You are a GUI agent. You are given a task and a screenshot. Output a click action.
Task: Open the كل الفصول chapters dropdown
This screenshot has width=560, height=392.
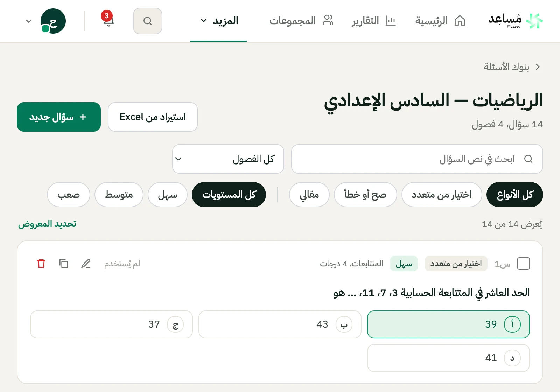pyautogui.click(x=228, y=159)
